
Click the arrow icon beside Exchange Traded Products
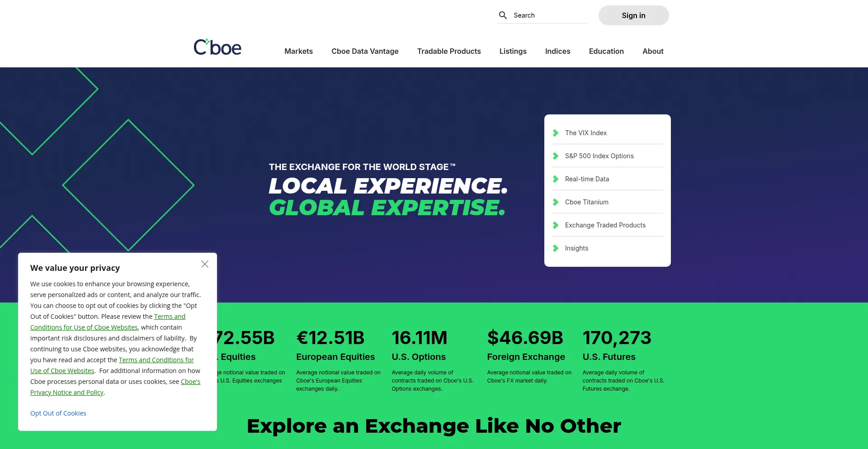point(556,225)
